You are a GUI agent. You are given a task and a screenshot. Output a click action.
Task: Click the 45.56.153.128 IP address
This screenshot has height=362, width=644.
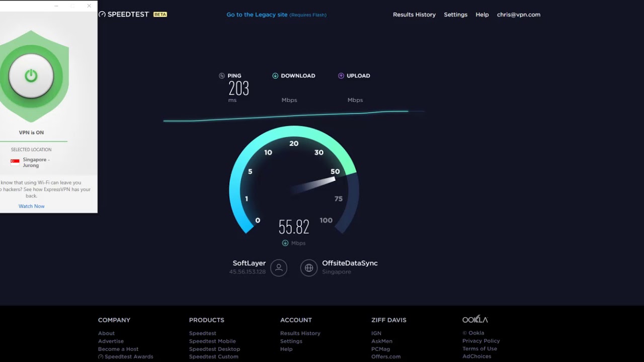tap(248, 272)
